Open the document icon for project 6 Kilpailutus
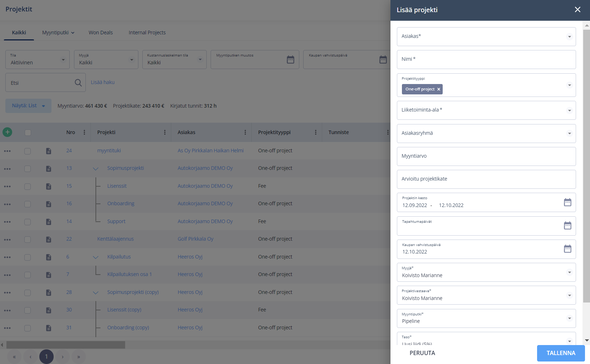This screenshot has width=590, height=364. click(x=49, y=257)
